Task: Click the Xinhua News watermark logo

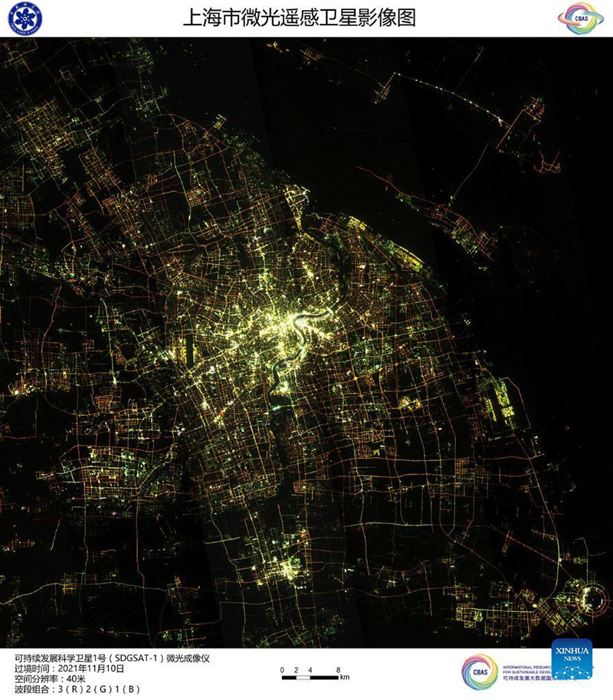Action: coord(571,659)
